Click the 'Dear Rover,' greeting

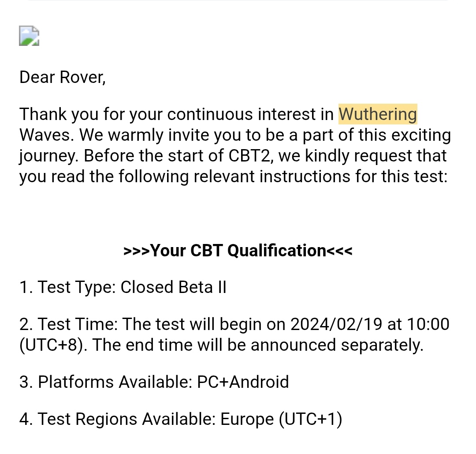click(x=62, y=77)
